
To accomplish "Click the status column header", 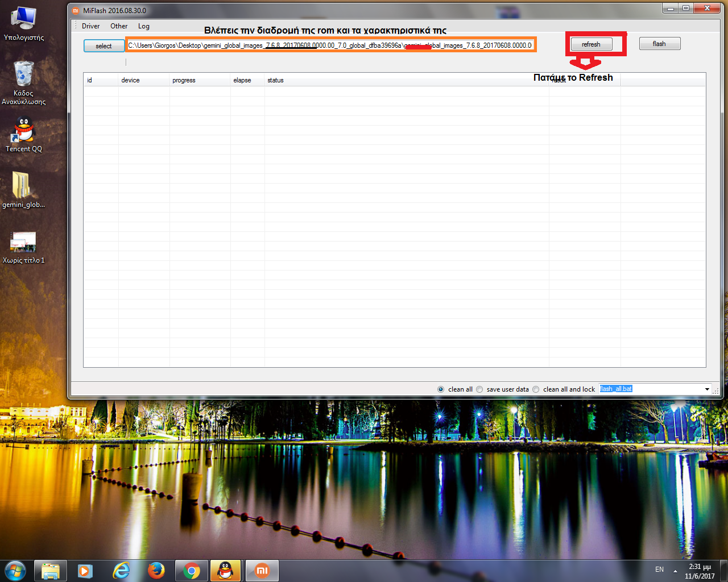I will coord(407,80).
